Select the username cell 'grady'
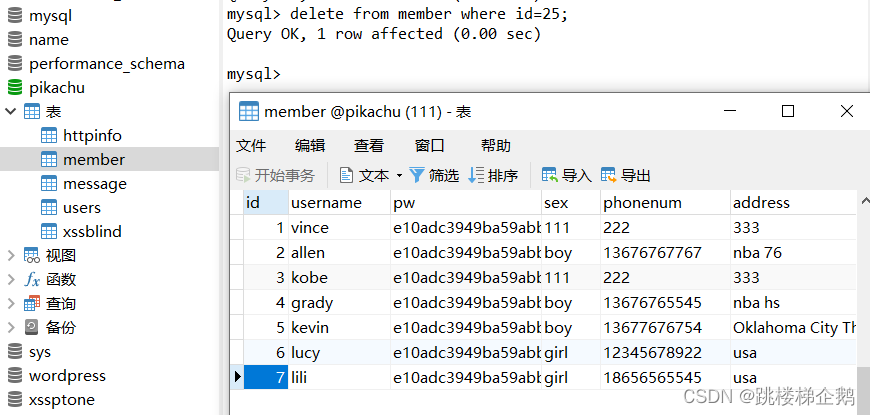The image size is (870, 415). click(340, 302)
